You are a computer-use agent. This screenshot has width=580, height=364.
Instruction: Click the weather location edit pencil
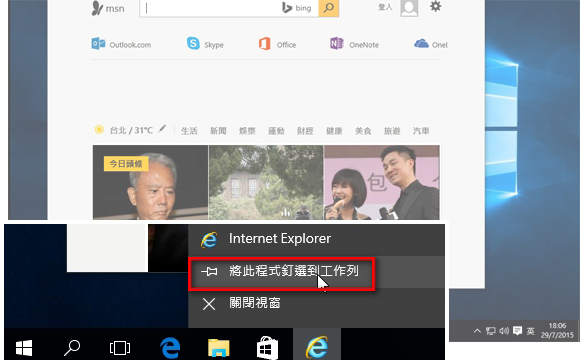coord(162,129)
